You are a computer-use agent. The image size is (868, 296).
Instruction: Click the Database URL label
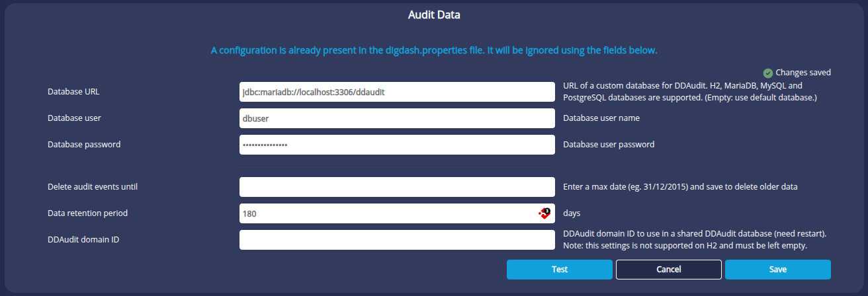pos(73,92)
